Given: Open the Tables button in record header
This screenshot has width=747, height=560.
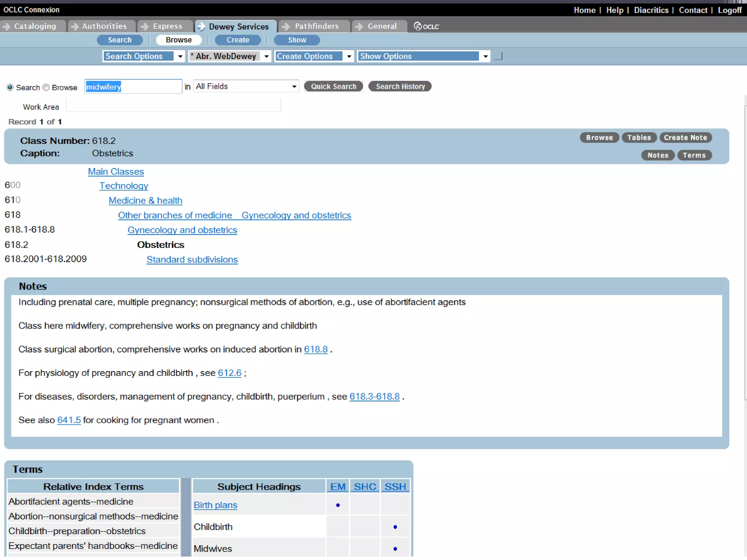Looking at the screenshot, I should click(x=639, y=138).
